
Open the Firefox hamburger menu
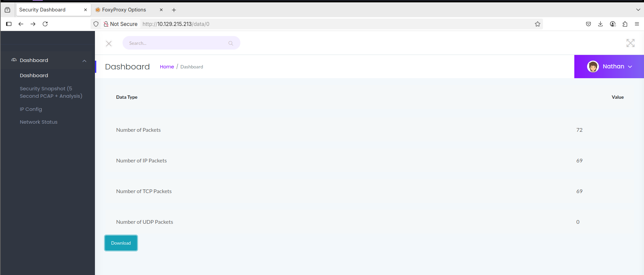pos(637,24)
